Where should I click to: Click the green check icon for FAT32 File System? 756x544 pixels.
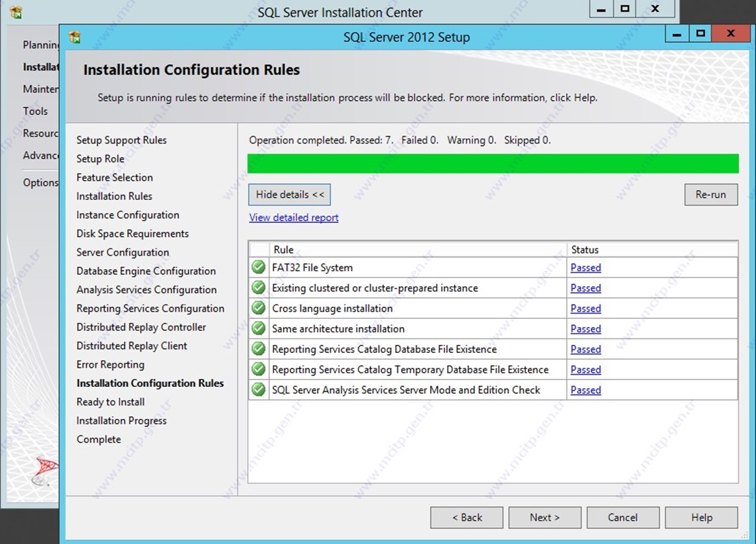point(259,267)
